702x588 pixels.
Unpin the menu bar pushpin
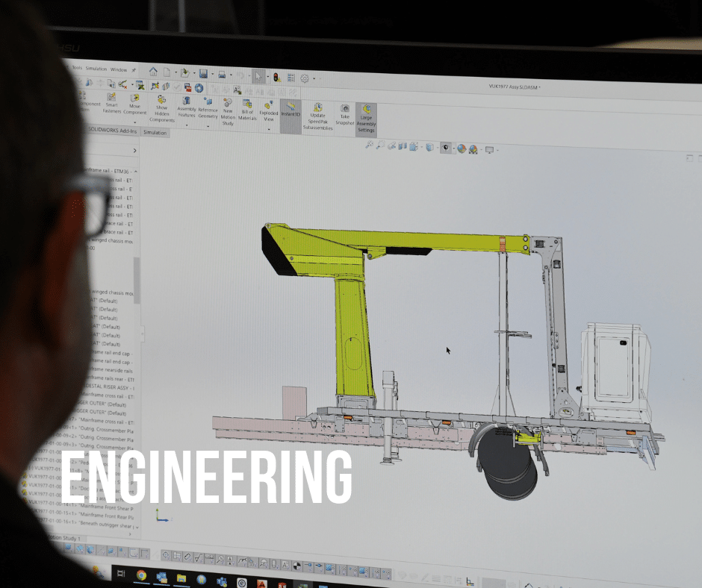(132, 69)
